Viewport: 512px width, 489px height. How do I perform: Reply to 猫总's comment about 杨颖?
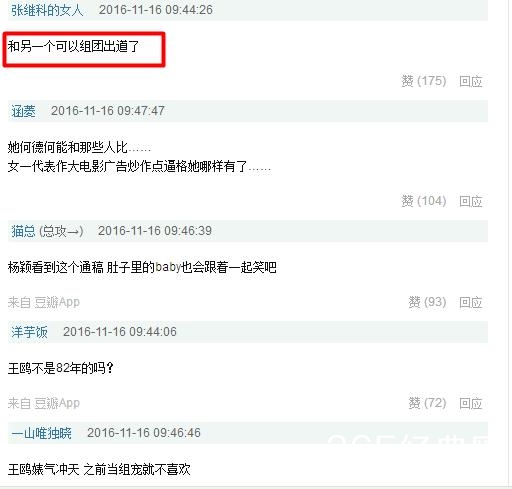(471, 302)
